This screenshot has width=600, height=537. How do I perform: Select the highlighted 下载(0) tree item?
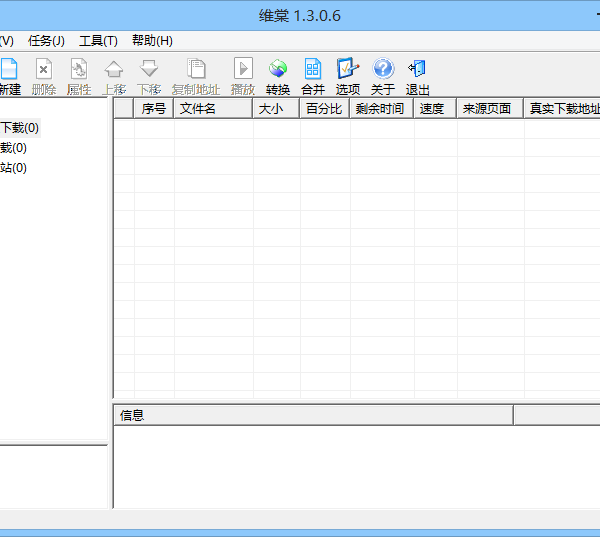20,128
